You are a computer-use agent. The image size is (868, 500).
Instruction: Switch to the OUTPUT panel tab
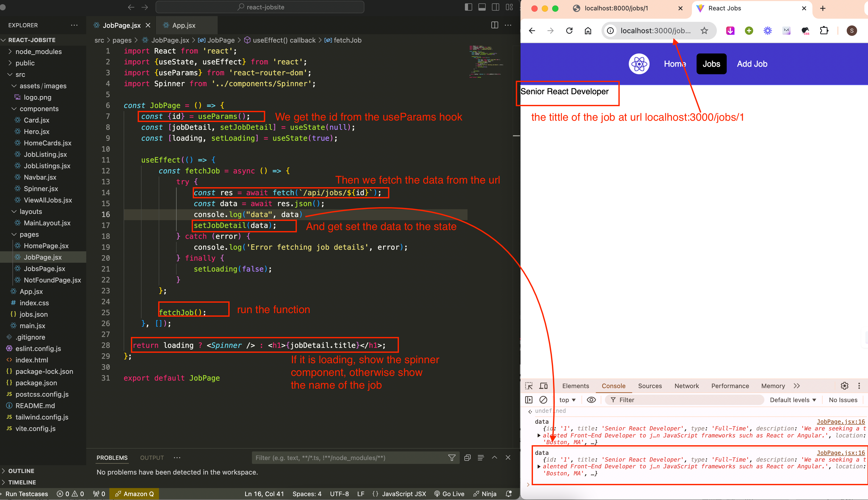(x=152, y=458)
